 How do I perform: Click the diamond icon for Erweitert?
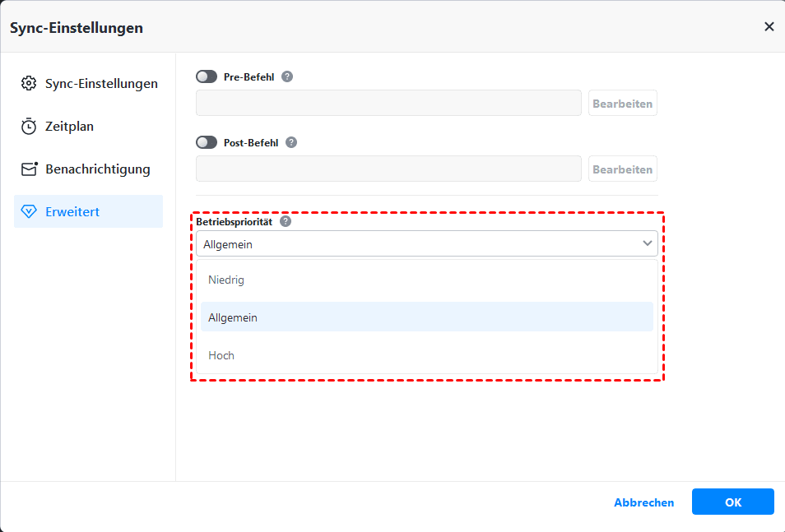click(30, 212)
